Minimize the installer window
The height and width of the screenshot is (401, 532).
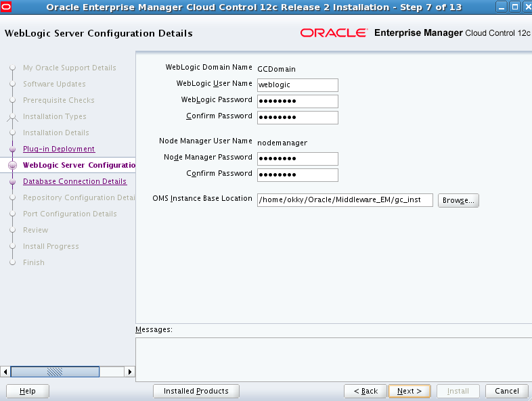[502, 7]
